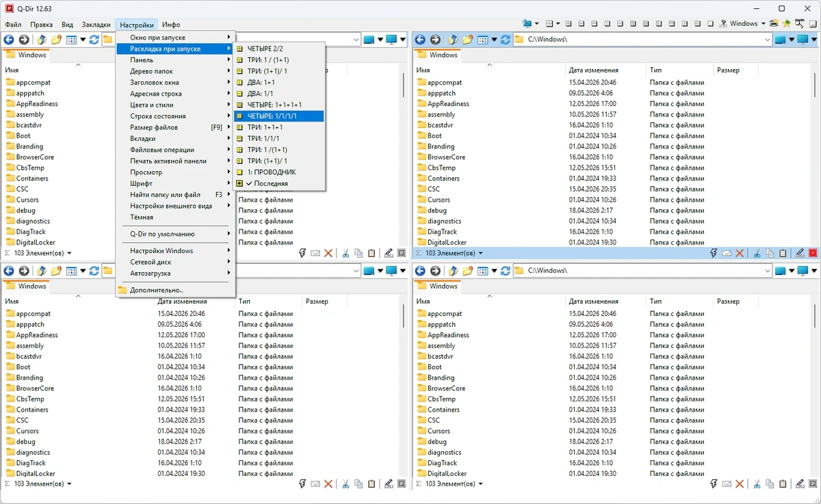Paste with clipboard icon in bottom-left pane
Image resolution: width=821 pixels, height=504 pixels.
click(x=372, y=484)
